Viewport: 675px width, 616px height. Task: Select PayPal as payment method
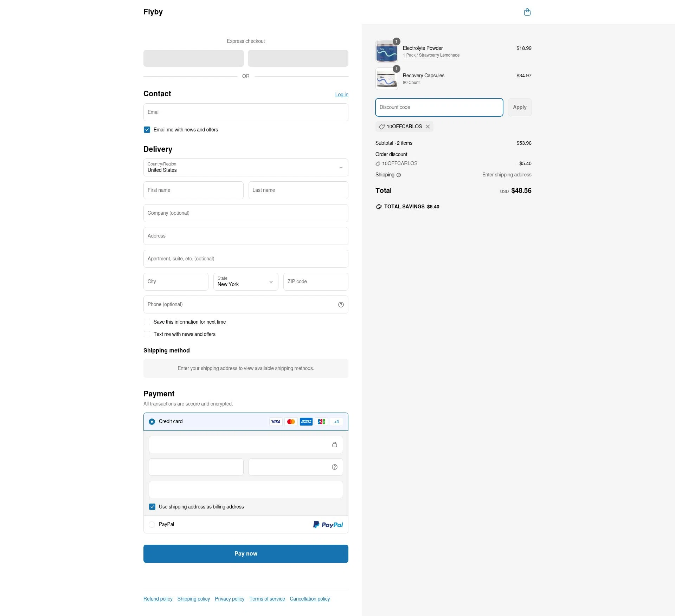[152, 524]
